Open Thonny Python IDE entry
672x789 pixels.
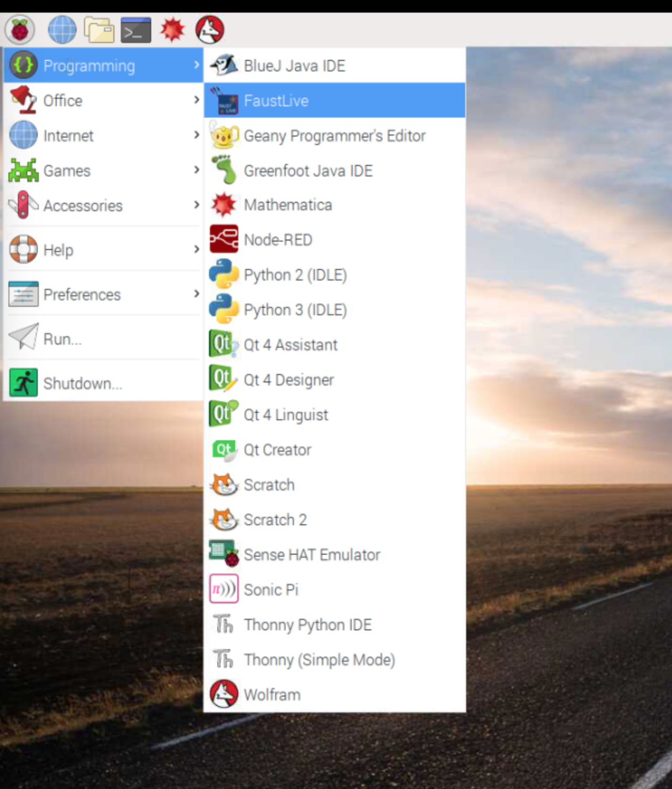coord(334,624)
